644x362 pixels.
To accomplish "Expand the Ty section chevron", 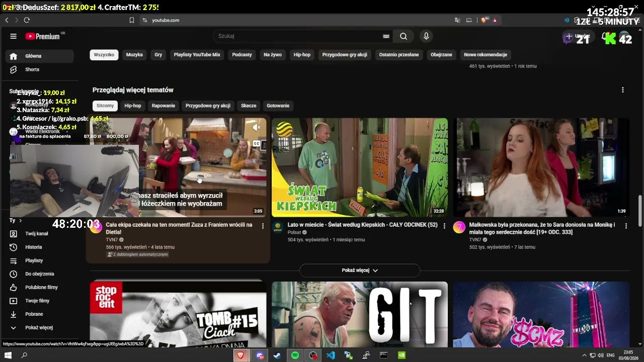I will pos(20,221).
